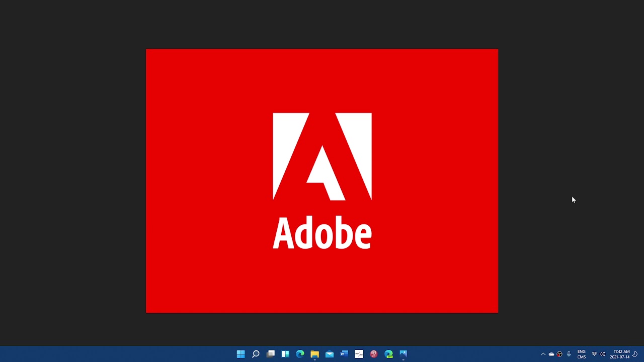Launch Edge Dev from the taskbar
Screen dimensions: 644x362
click(x=388, y=354)
